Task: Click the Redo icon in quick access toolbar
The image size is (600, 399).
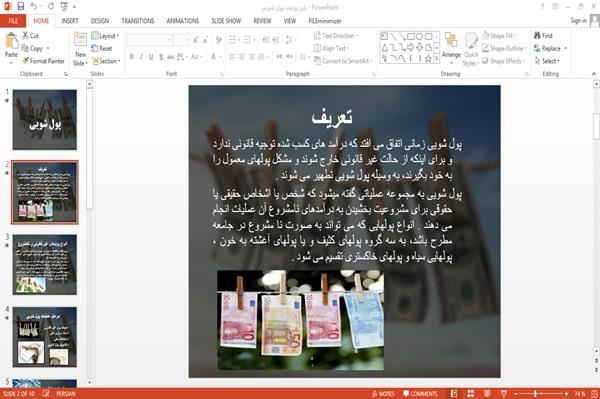Action: [51, 6]
